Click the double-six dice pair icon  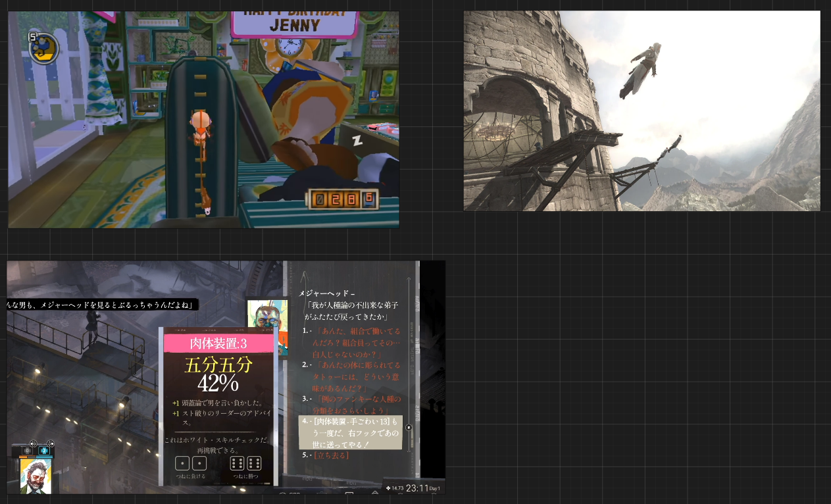(x=245, y=463)
